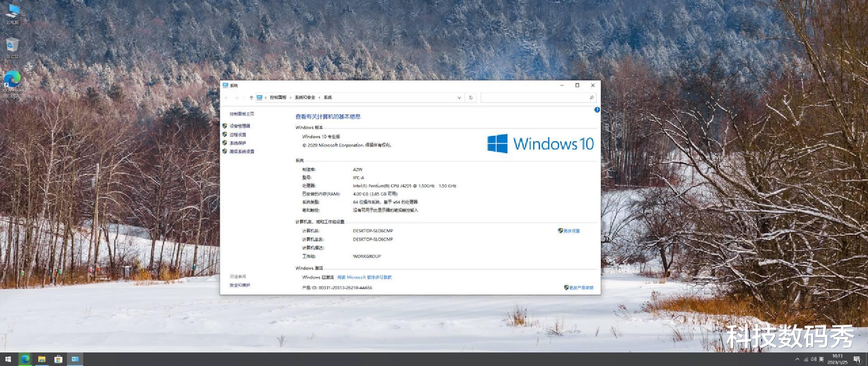Open the Microsoft Store taskbar icon

(x=58, y=359)
